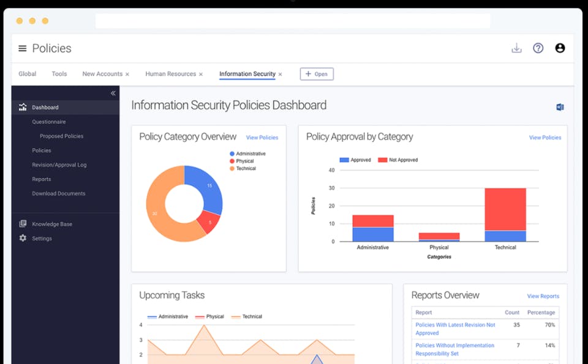Toggle Approved series in bar chart legend

355,160
